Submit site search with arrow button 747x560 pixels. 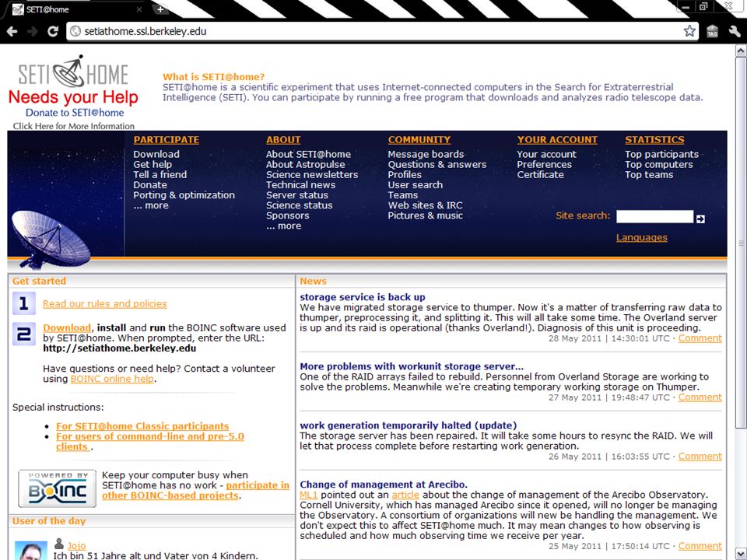pyautogui.click(x=700, y=219)
